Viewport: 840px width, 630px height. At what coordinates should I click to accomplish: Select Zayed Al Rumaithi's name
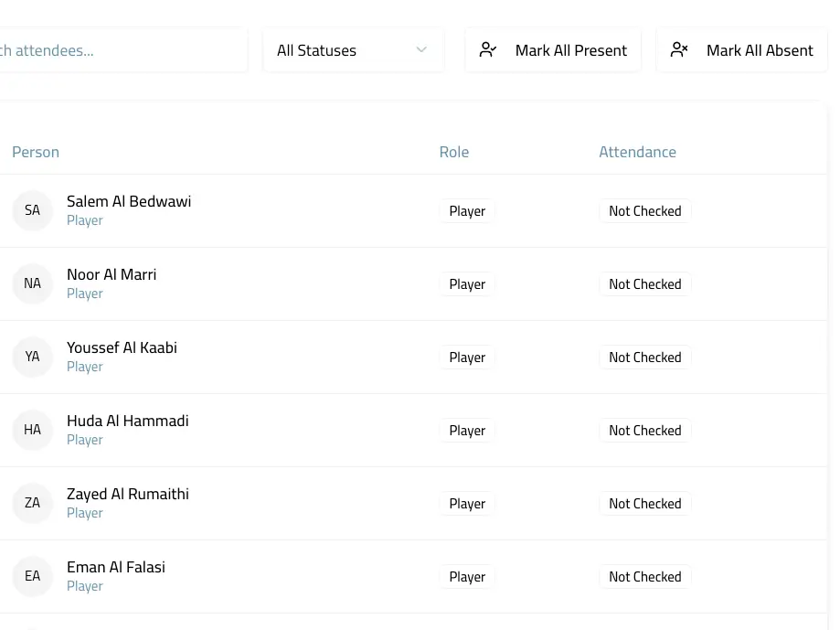[128, 494]
